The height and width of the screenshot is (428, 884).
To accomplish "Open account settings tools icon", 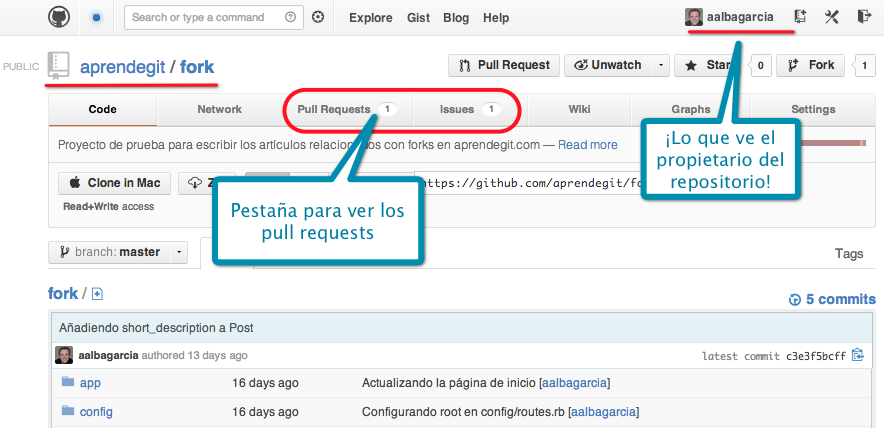I will (x=831, y=17).
